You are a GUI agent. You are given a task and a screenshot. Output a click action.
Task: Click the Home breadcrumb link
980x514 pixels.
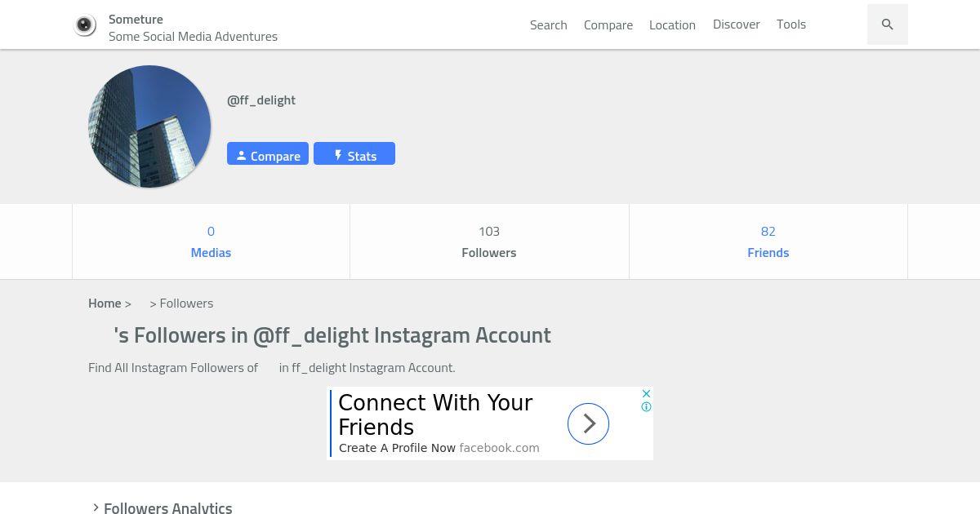(105, 304)
